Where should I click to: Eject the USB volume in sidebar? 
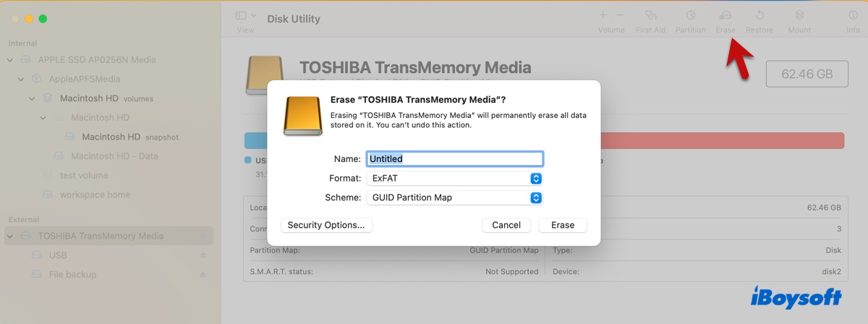[x=203, y=255]
